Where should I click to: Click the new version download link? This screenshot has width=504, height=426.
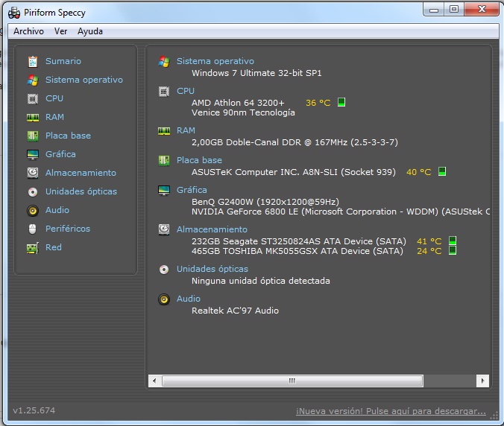pos(391,411)
